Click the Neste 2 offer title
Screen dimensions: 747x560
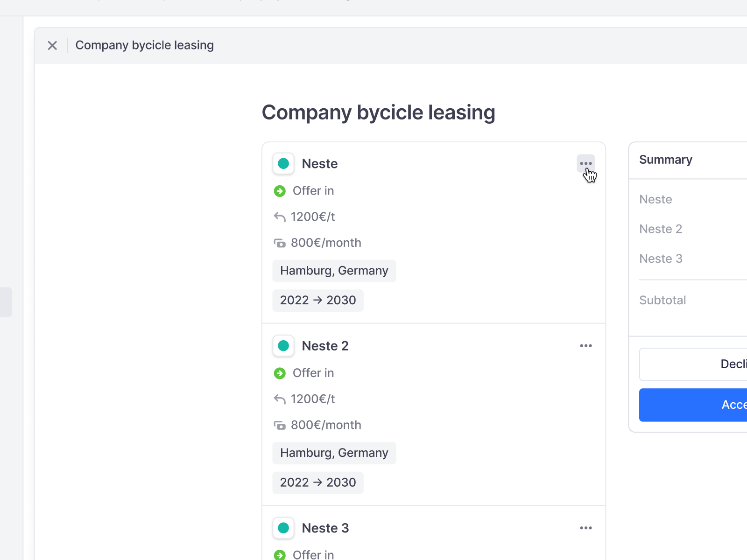[x=325, y=346]
